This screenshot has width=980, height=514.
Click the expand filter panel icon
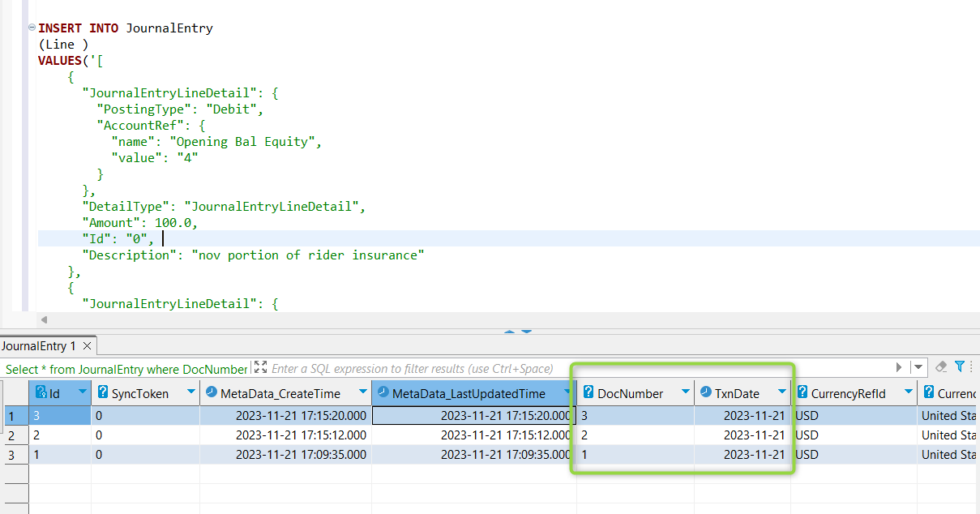click(259, 368)
